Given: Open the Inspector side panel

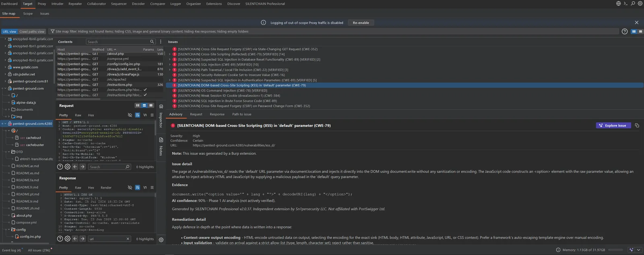Looking at the screenshot, I should [x=161, y=117].
